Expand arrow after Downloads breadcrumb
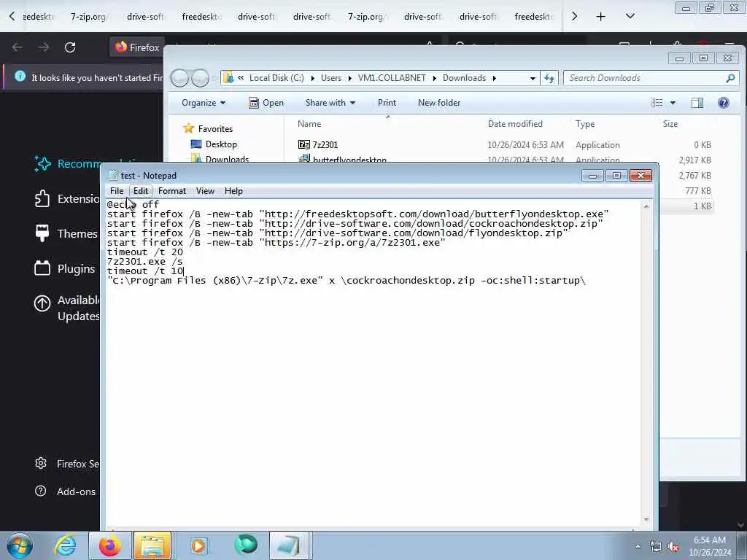 click(x=494, y=78)
